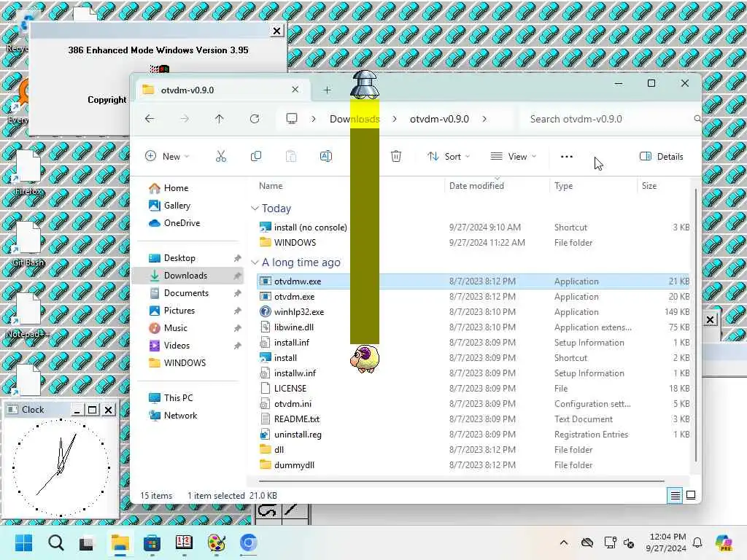Show hidden system tray icons chevron

[x=564, y=542]
